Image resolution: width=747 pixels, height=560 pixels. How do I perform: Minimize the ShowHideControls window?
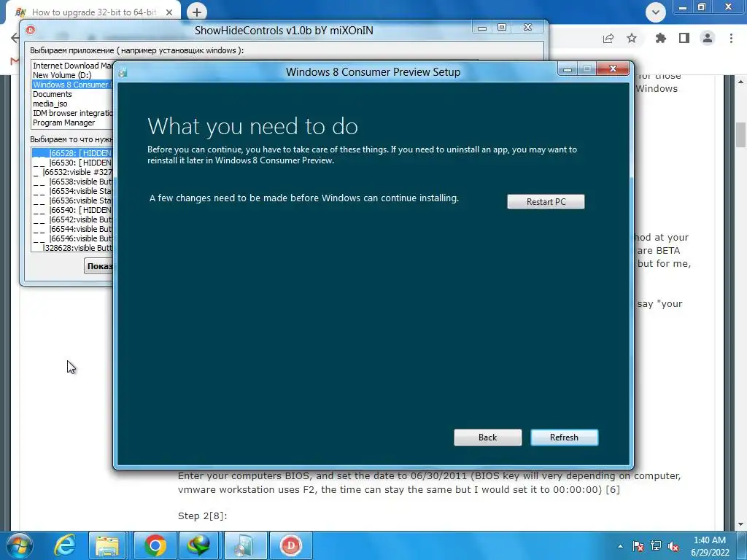point(482,28)
